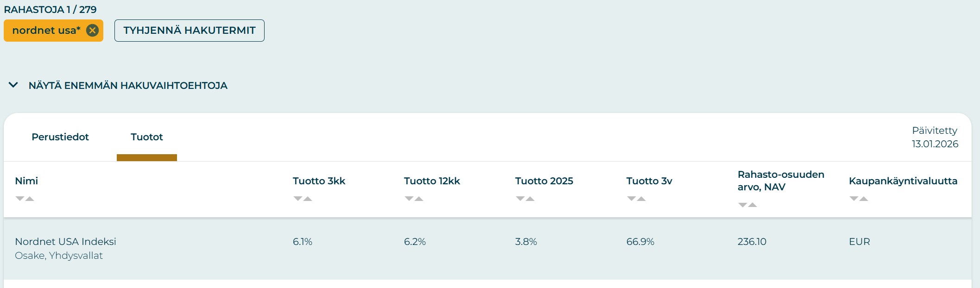Sort Kaupankäyntivaluutta with up arrow
980x288 pixels.
point(864,199)
